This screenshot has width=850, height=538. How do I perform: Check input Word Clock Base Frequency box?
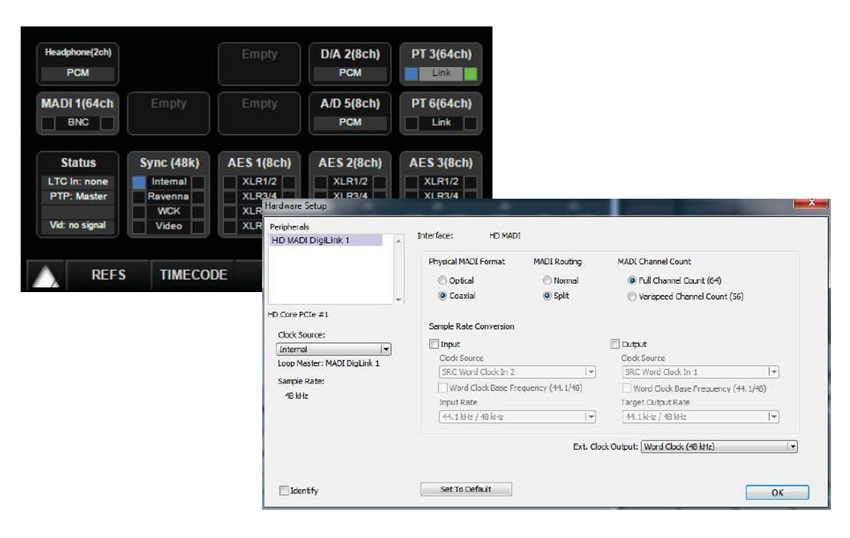pyautogui.click(x=443, y=388)
